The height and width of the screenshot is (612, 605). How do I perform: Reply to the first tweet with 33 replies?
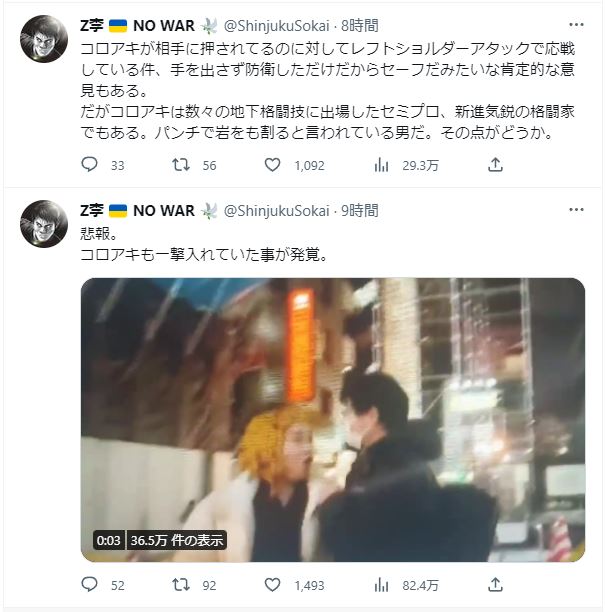point(89,165)
